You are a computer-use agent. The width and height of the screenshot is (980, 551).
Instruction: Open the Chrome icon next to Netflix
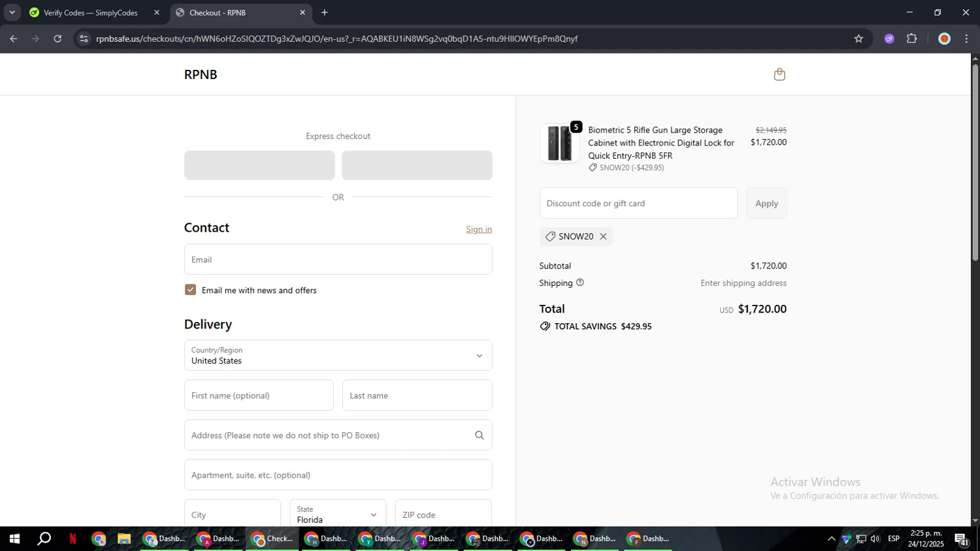(x=99, y=539)
